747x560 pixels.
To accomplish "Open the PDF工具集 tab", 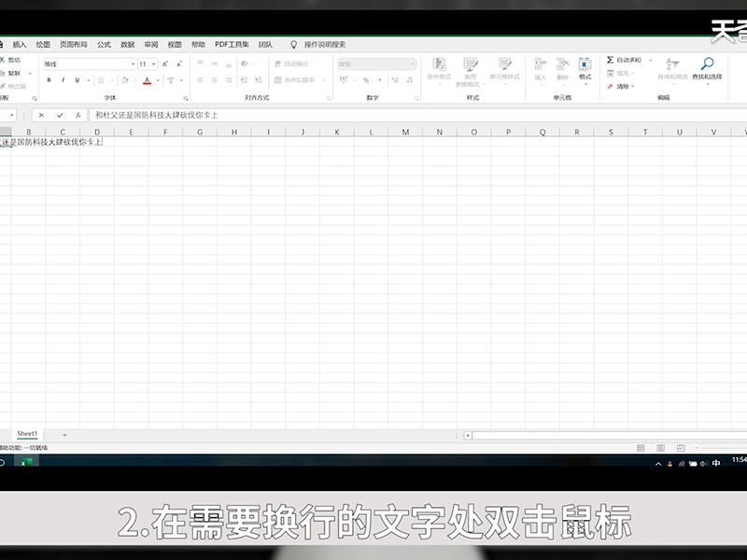I will [232, 45].
